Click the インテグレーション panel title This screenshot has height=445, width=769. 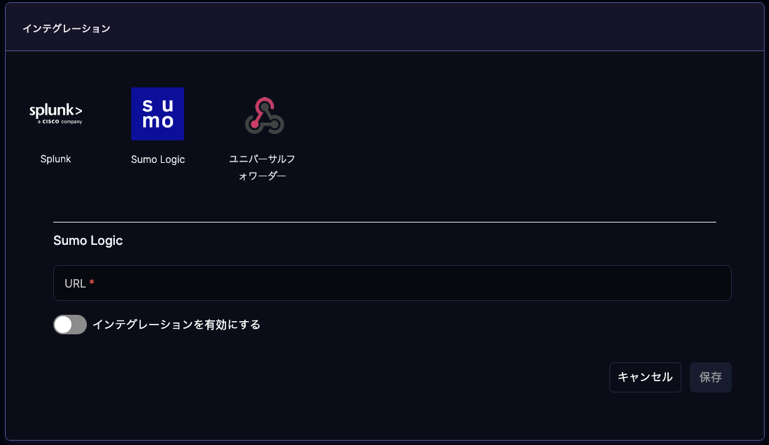tap(66, 28)
